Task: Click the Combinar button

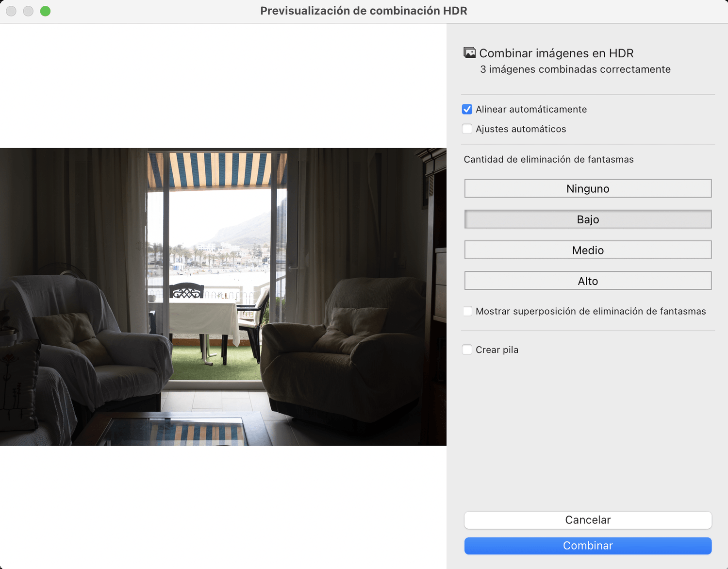Action: (x=588, y=546)
